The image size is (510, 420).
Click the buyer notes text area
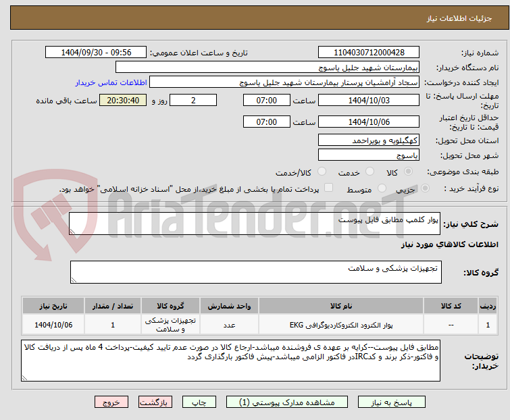coord(230,361)
